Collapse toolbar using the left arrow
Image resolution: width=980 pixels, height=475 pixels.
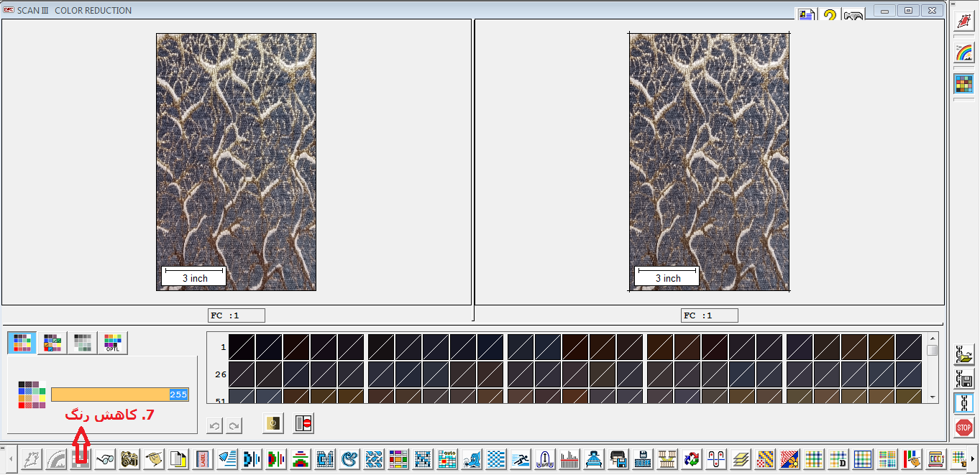(x=10, y=458)
